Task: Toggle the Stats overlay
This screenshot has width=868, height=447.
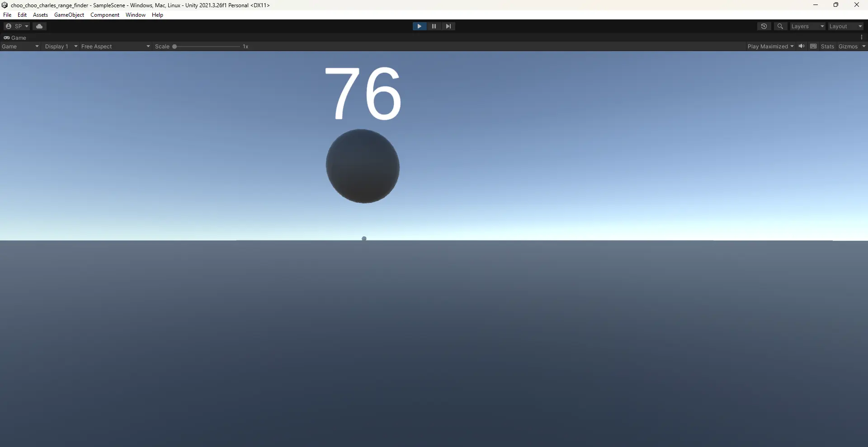Action: (827, 47)
